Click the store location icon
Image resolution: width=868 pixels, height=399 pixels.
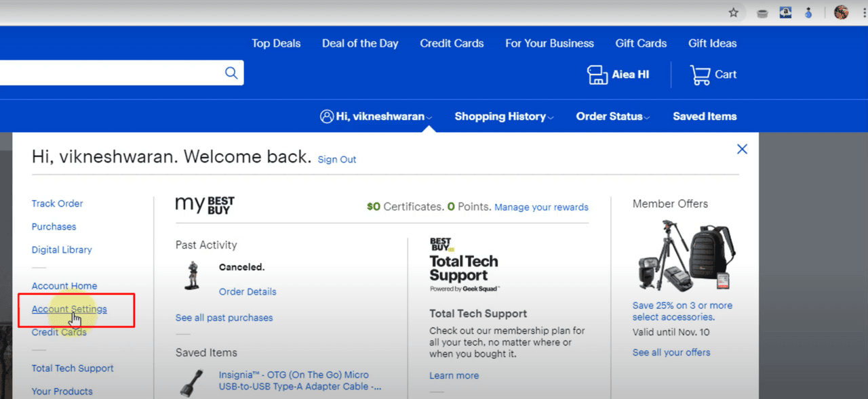pyautogui.click(x=597, y=75)
